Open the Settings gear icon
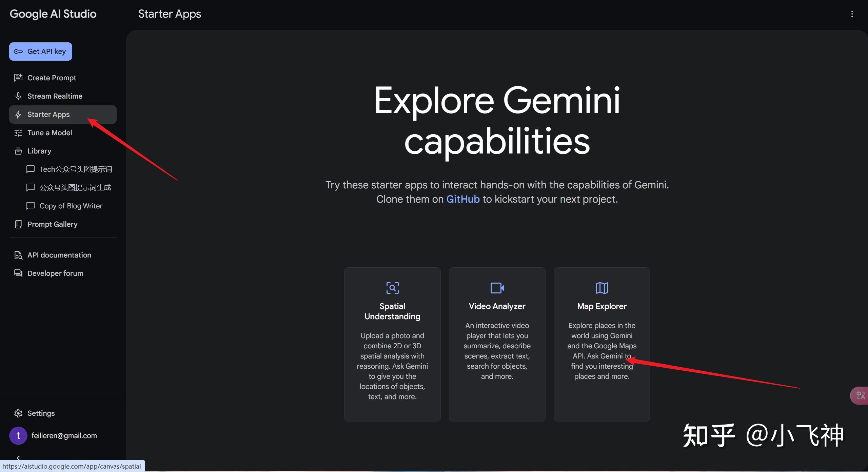The width and height of the screenshot is (868, 472). click(x=18, y=413)
